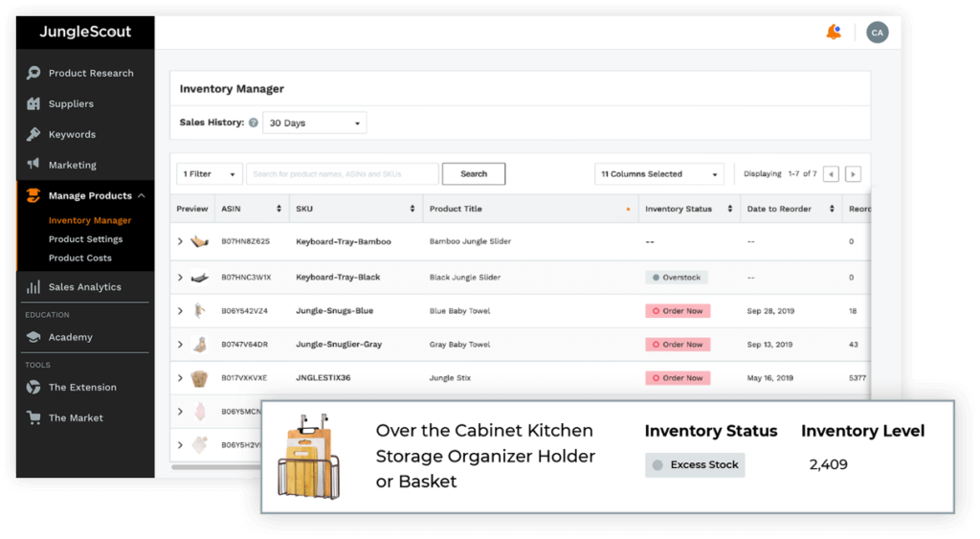Click Order Now for Blue Baby Towel
This screenshot has height=539, width=980.
click(x=678, y=311)
